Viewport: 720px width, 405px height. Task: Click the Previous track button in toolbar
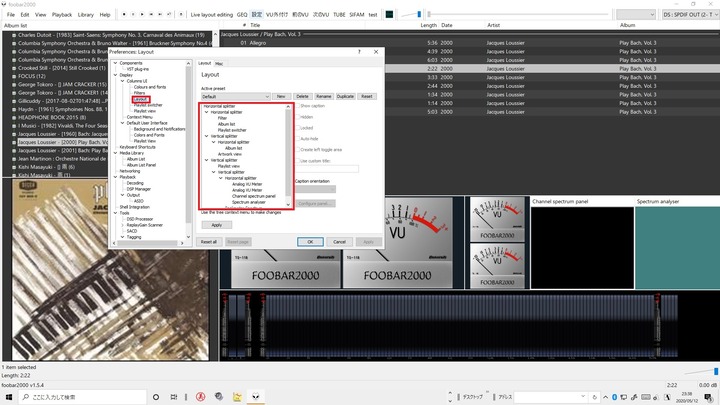(x=151, y=15)
